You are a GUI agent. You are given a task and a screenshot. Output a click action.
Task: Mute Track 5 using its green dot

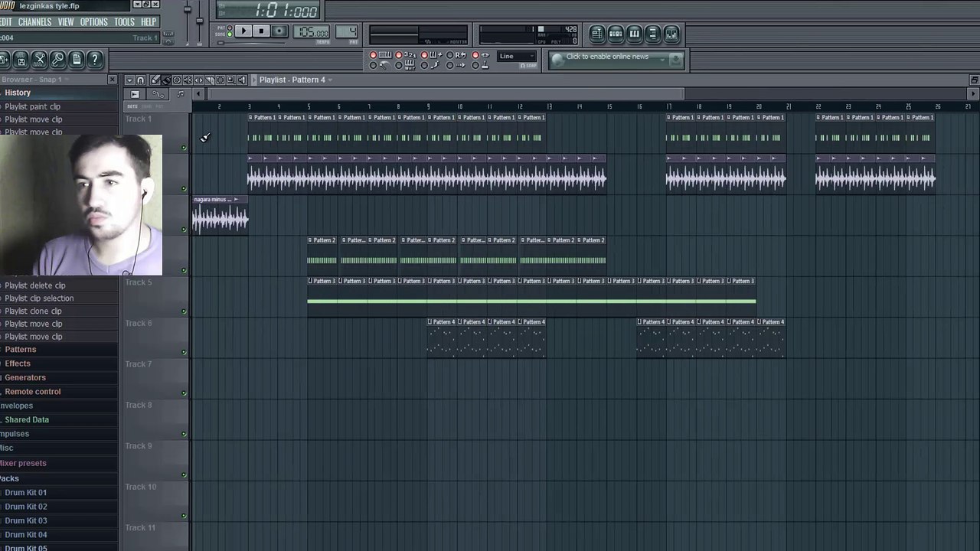pyautogui.click(x=184, y=311)
